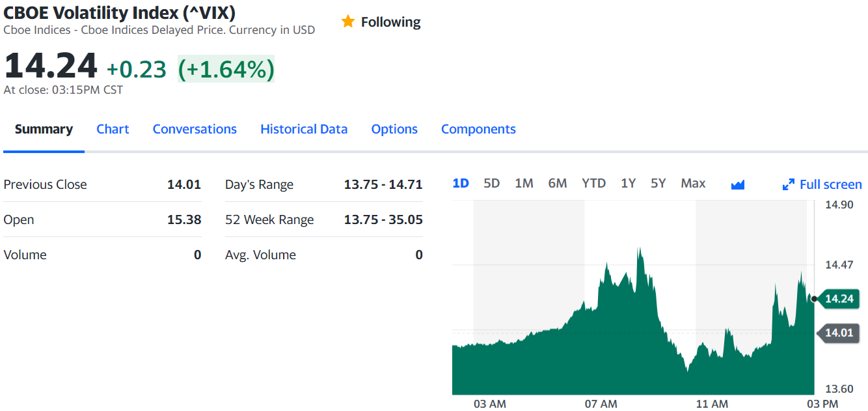
Task: Click the Volume label
Action: pyautogui.click(x=25, y=255)
